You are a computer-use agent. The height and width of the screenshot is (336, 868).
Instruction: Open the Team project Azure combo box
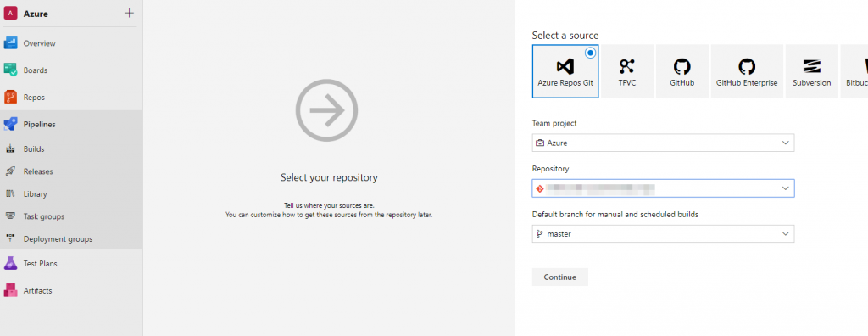663,143
